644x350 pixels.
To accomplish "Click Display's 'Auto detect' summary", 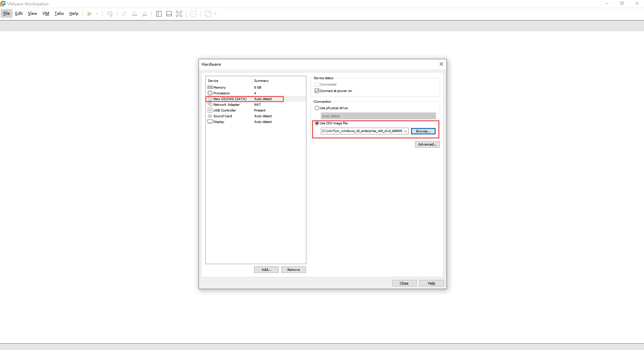I will click(x=263, y=122).
